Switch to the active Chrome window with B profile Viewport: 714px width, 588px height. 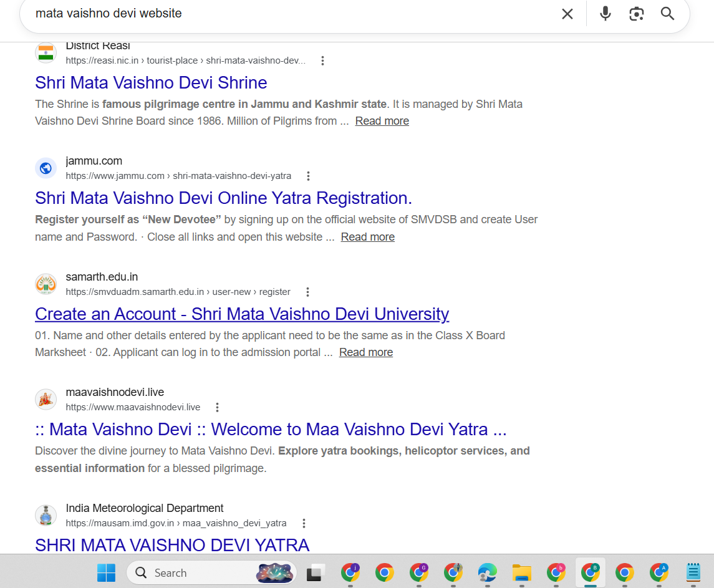590,572
